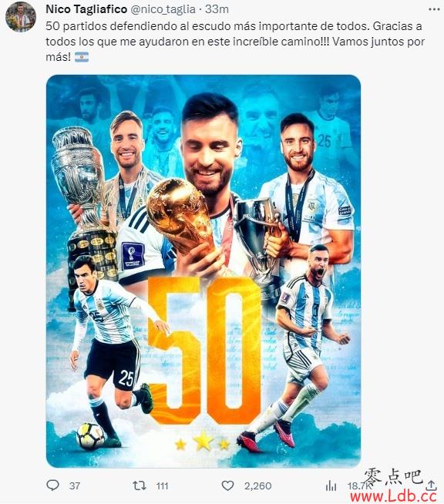Click the reply count 37

(75, 486)
